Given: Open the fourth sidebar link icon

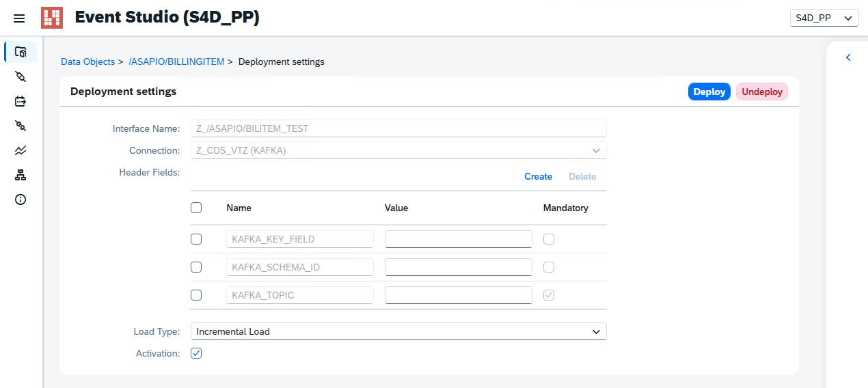Looking at the screenshot, I should click(x=21, y=126).
